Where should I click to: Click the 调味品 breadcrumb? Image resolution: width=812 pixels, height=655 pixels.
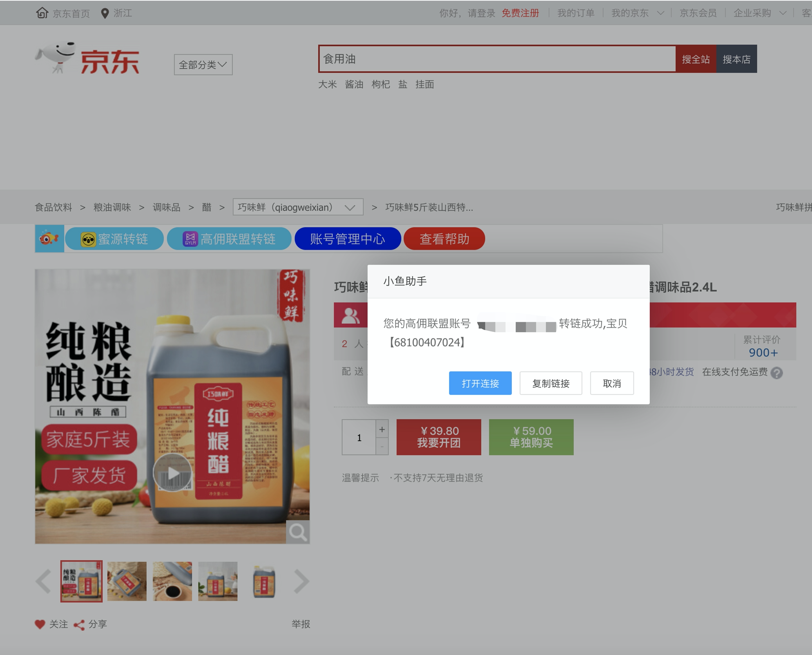click(x=167, y=207)
